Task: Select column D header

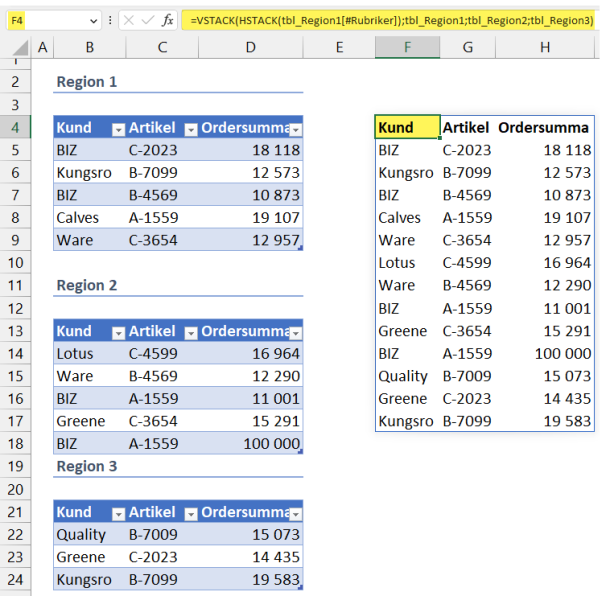Action: tap(250, 47)
